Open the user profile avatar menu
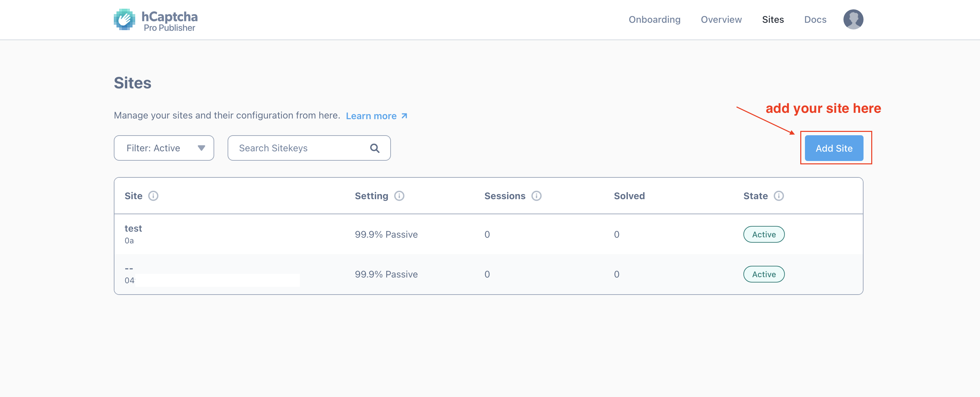This screenshot has width=980, height=397. 853,19
